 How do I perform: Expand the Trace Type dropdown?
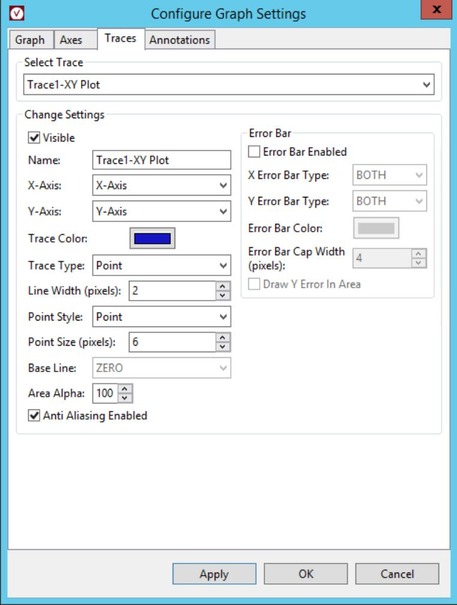coord(161,265)
